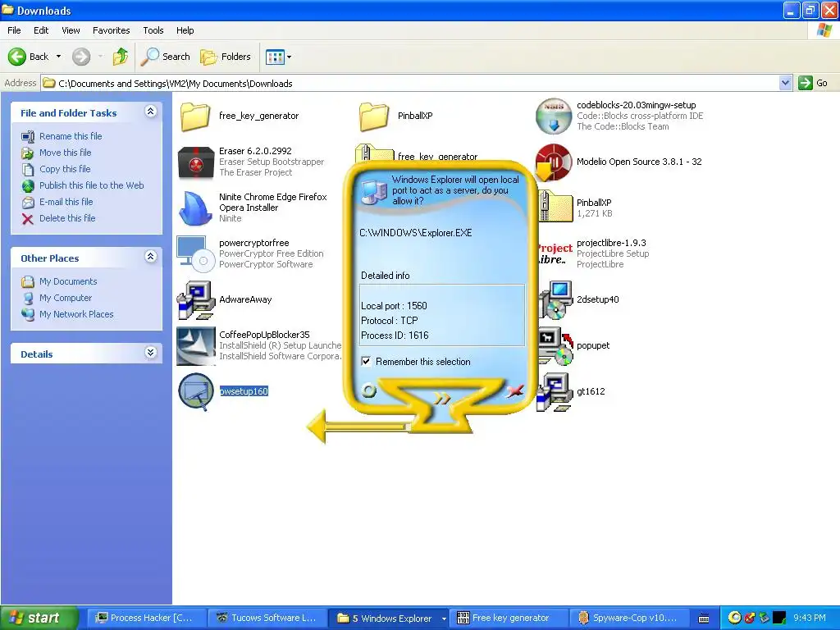840x630 pixels.
Task: Go to My Network Places link
Action: tap(76, 314)
